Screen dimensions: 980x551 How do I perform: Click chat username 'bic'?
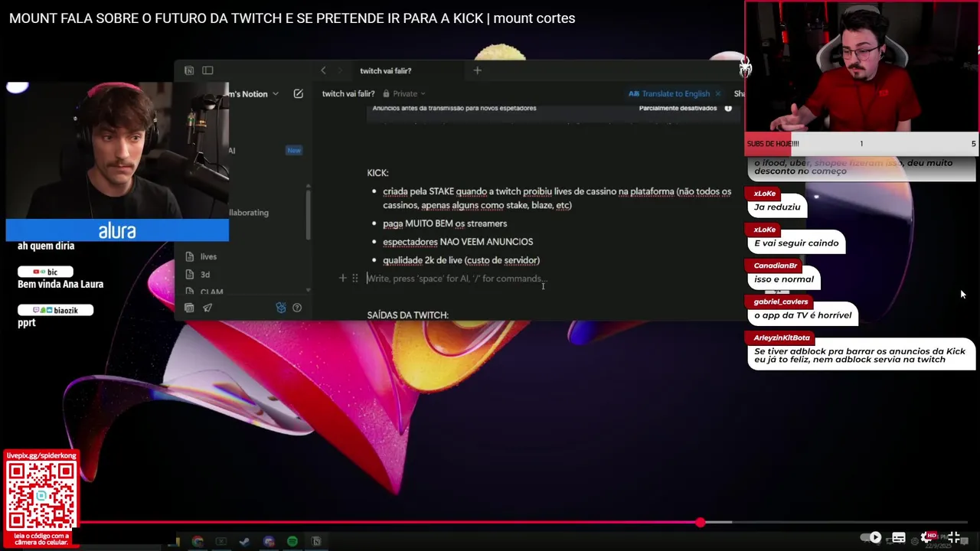click(52, 272)
